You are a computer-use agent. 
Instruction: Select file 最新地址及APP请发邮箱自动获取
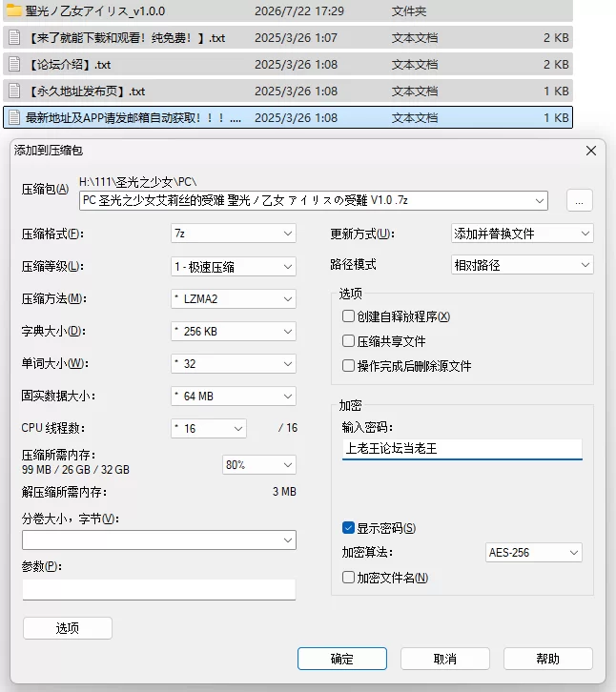tap(288, 117)
